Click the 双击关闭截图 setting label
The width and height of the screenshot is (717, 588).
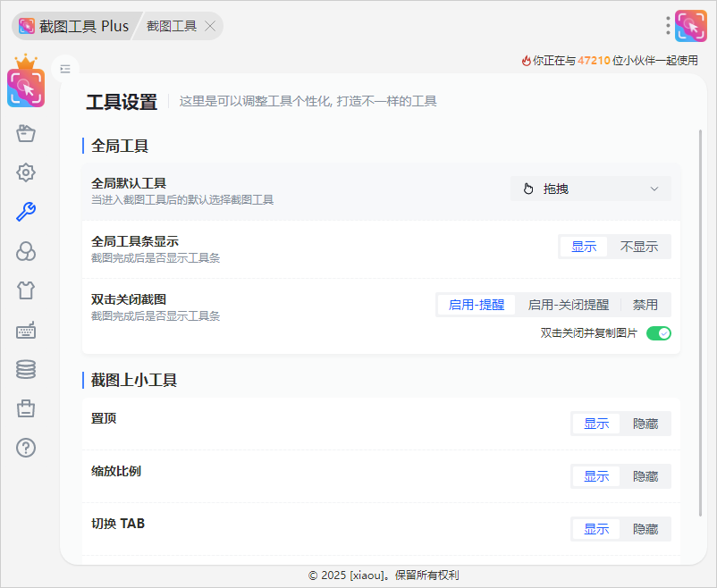[129, 299]
